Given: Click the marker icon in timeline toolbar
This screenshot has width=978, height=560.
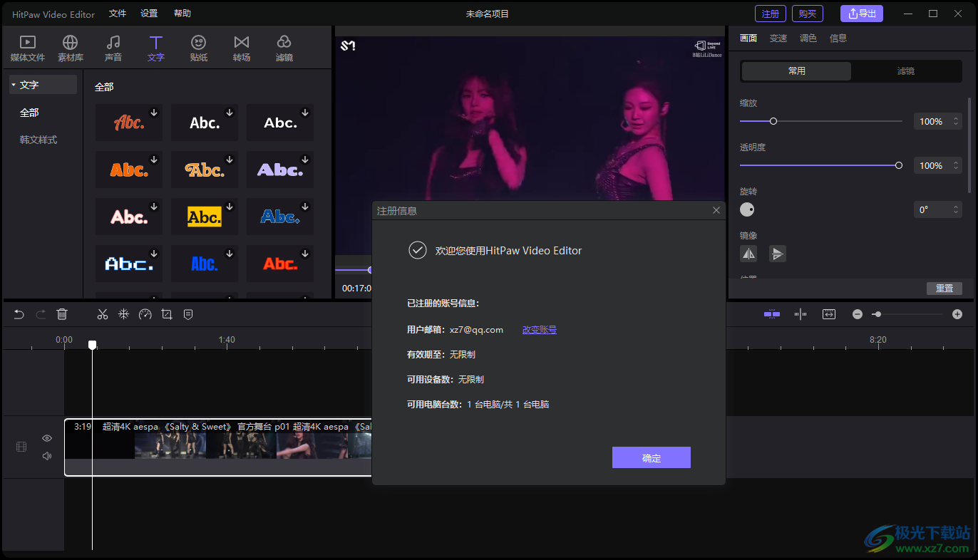Looking at the screenshot, I should click(x=188, y=314).
